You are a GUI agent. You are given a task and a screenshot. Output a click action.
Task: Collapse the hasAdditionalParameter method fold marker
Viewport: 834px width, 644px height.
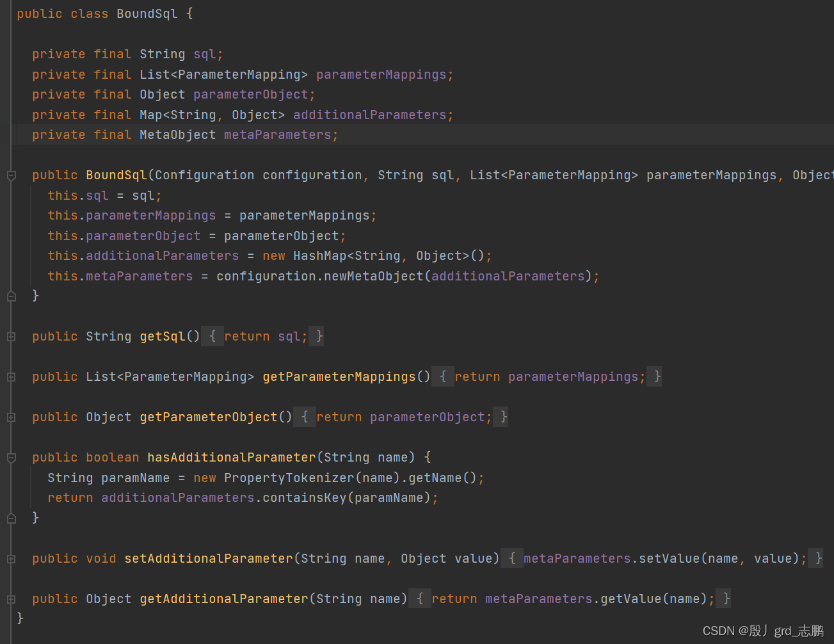[11, 458]
